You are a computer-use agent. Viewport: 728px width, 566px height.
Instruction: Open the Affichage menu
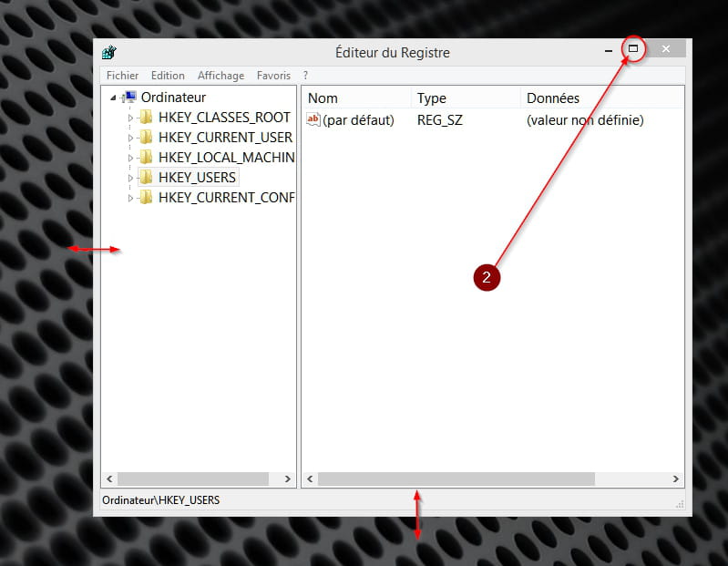[x=220, y=76]
